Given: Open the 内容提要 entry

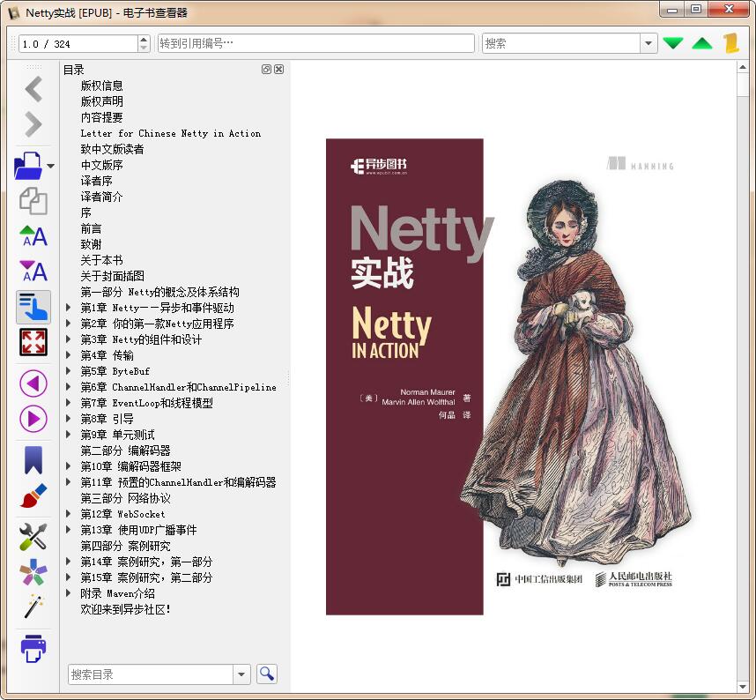Looking at the screenshot, I should click(x=101, y=117).
